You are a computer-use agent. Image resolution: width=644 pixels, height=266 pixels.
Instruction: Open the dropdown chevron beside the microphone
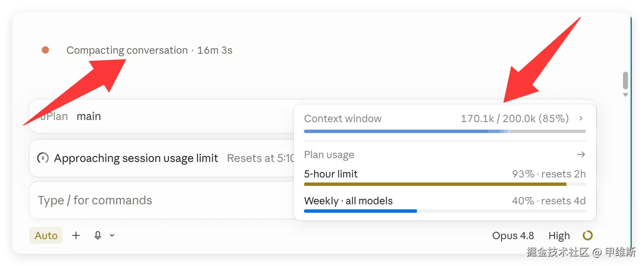point(112,235)
